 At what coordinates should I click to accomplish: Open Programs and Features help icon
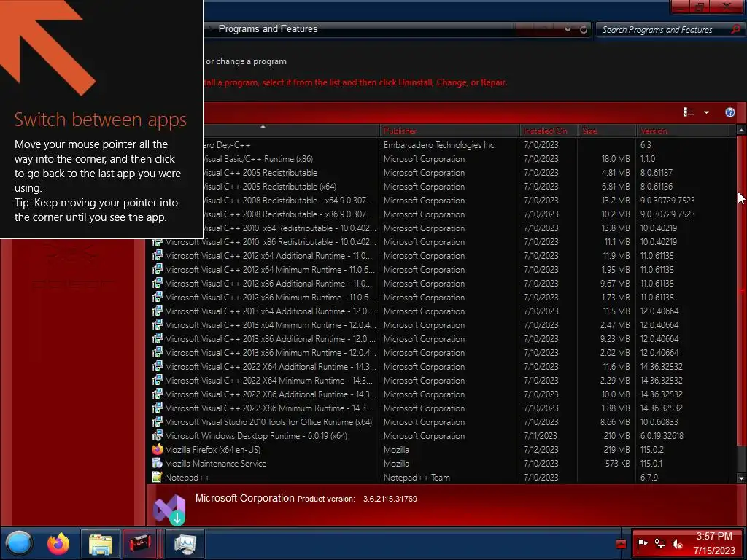tap(729, 112)
